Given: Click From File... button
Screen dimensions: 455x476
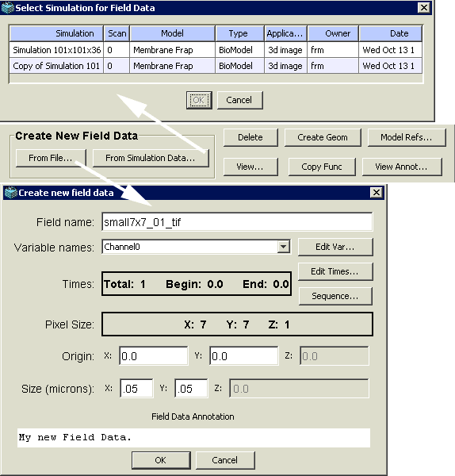Looking at the screenshot, I should 51,158.
